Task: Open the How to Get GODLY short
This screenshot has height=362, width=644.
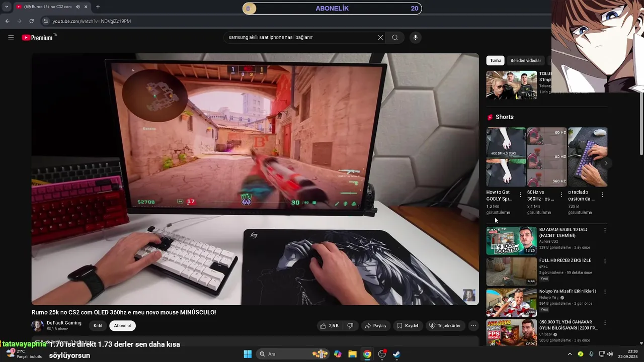Action: pos(506,157)
